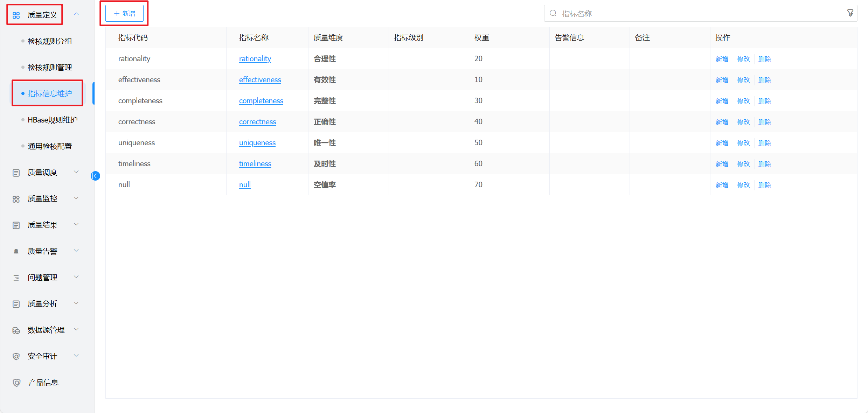Screen dimensions: 868x413
Task: Open 检核规则管理 menu item
Action: tap(50, 67)
